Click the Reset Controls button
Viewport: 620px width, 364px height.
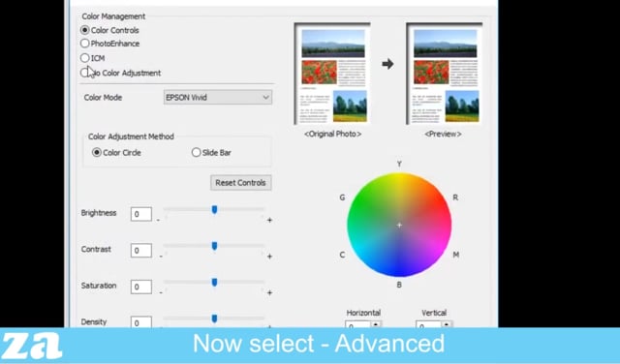(x=241, y=183)
